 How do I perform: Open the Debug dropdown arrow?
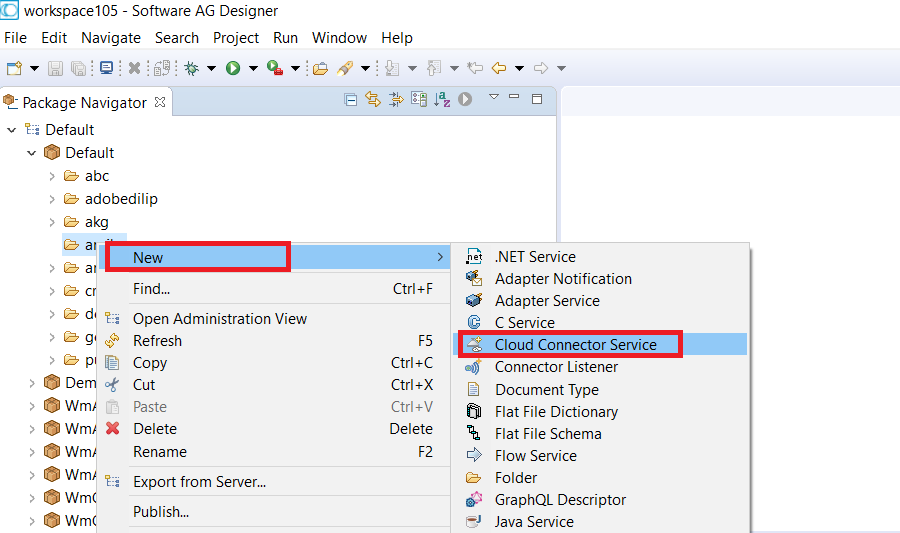coord(211,68)
